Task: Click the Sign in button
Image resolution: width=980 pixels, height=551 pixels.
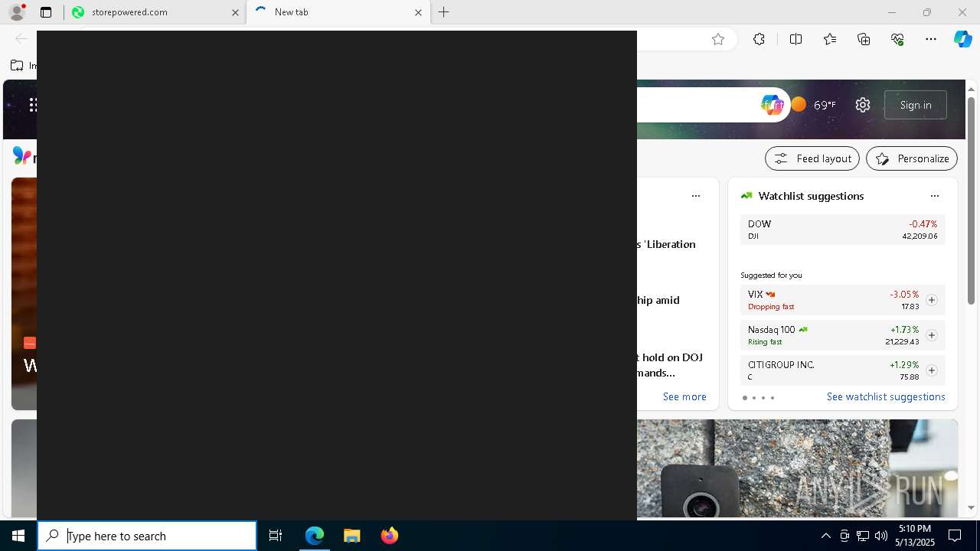Action: [916, 105]
